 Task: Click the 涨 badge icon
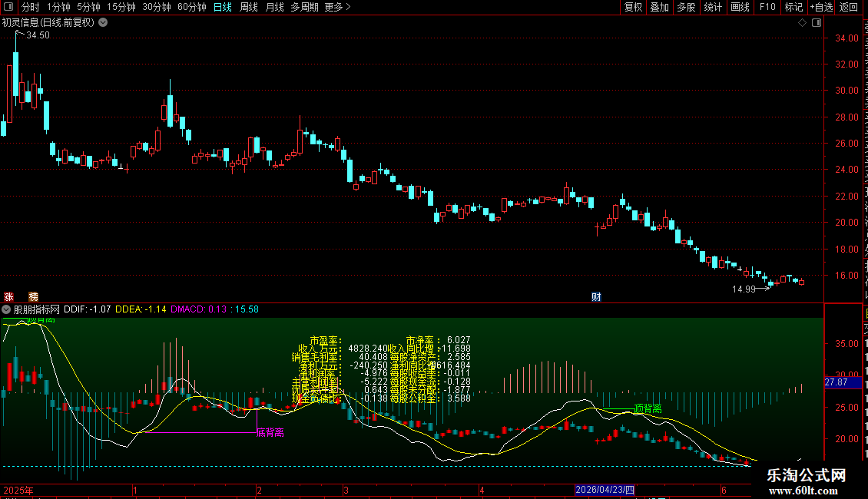click(x=9, y=296)
